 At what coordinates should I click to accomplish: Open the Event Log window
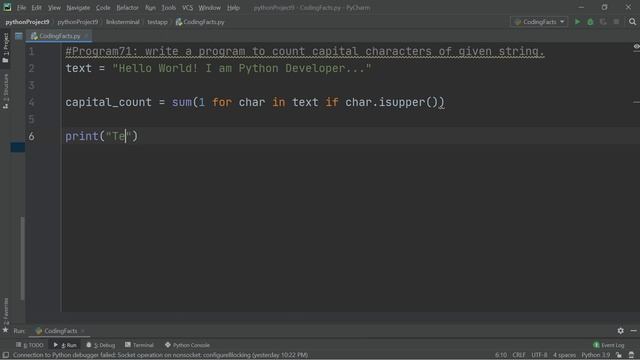[609, 345]
